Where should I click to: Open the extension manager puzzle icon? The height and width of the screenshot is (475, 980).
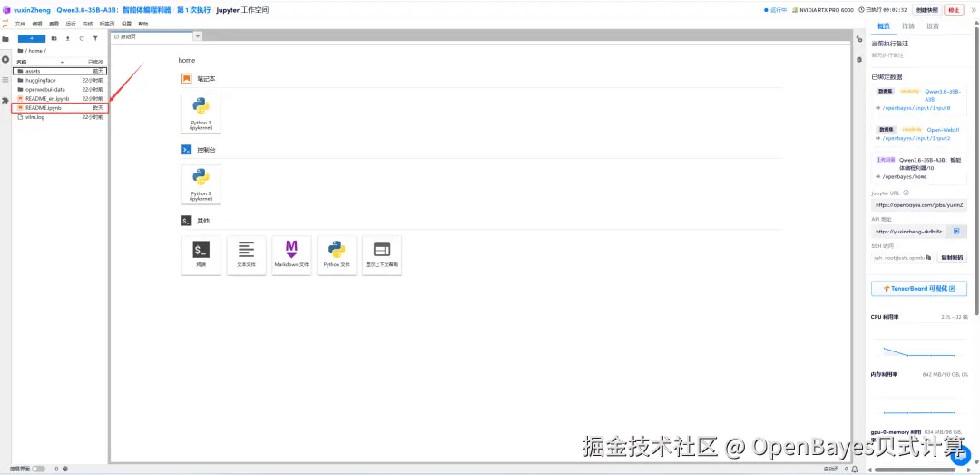pos(5,100)
